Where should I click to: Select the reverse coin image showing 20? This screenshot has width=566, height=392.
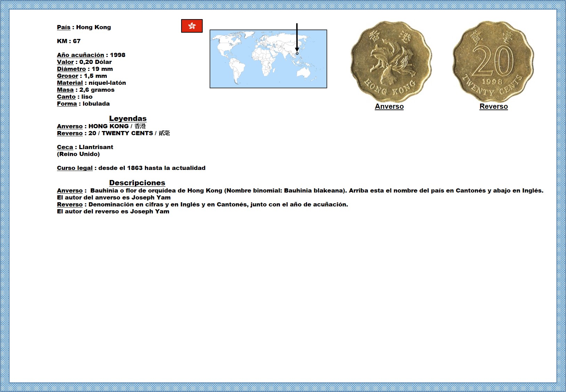493,62
